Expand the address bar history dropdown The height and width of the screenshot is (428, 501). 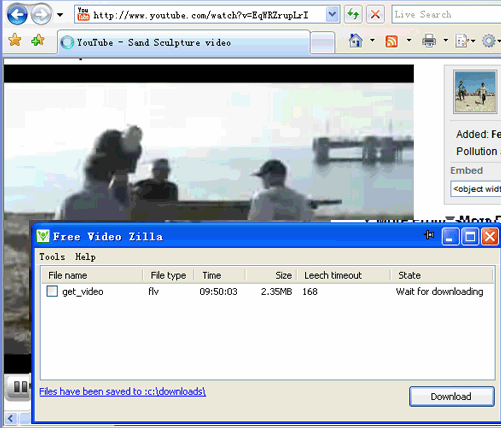click(x=332, y=14)
